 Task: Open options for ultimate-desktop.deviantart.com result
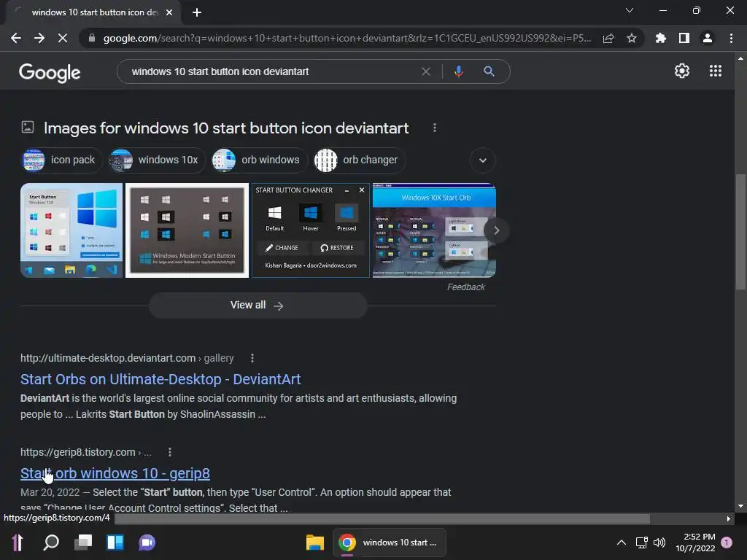pyautogui.click(x=252, y=358)
